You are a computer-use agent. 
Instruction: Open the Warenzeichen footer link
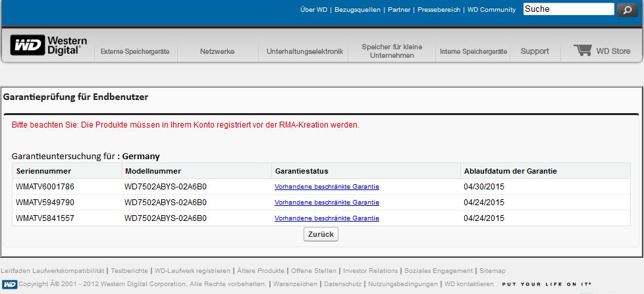[x=295, y=283]
